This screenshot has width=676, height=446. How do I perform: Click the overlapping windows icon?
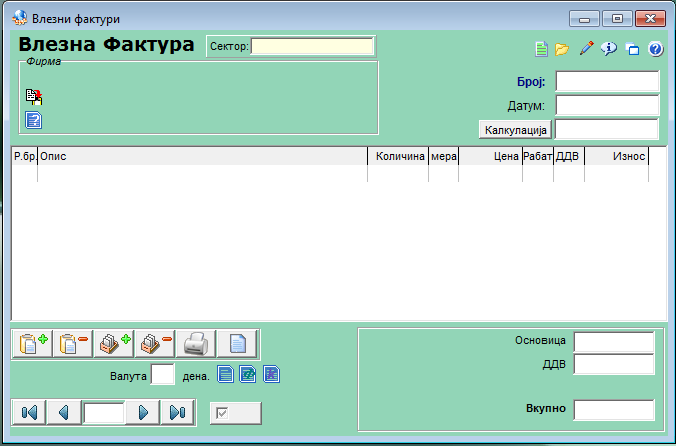(x=632, y=49)
